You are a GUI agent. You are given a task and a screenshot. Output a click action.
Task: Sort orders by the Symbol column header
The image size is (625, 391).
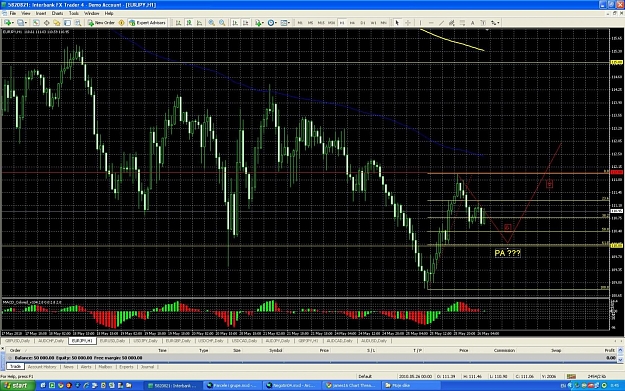point(275,350)
